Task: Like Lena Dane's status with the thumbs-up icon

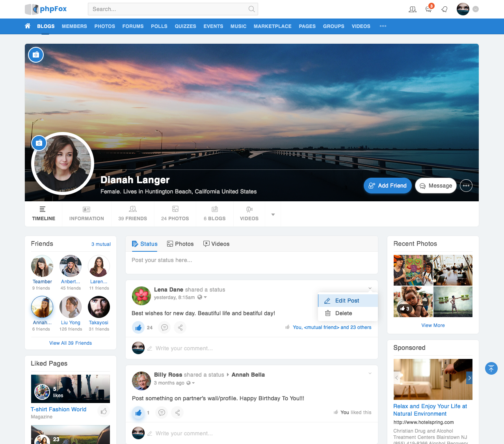Action: coord(138,327)
